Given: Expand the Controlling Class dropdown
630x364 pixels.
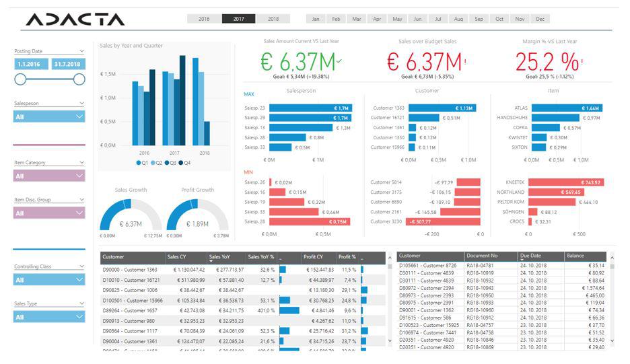Looking at the screenshot, I should tap(49, 280).
